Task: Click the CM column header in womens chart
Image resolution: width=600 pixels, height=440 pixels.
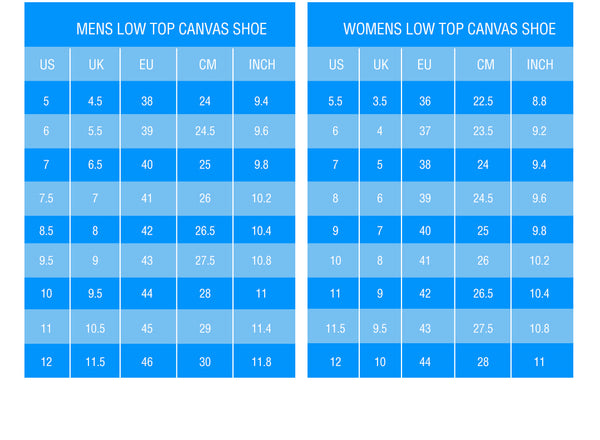Action: click(485, 65)
